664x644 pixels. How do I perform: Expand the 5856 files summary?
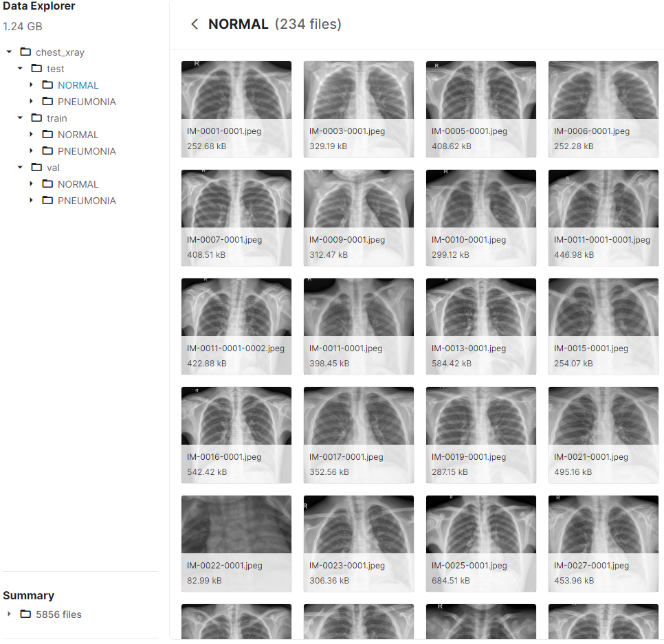[9, 614]
